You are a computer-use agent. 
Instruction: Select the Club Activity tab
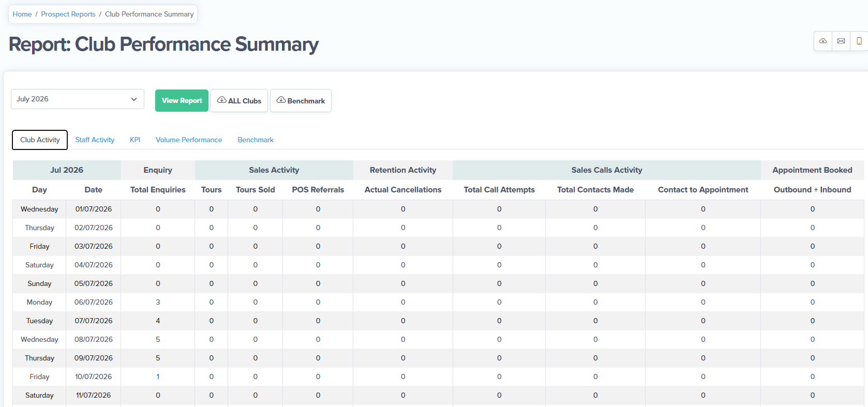click(40, 140)
